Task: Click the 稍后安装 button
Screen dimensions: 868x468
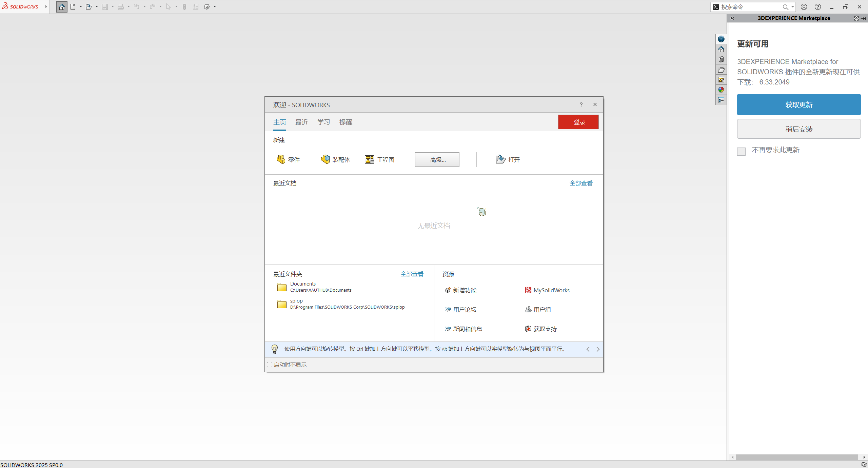Action: pos(799,129)
